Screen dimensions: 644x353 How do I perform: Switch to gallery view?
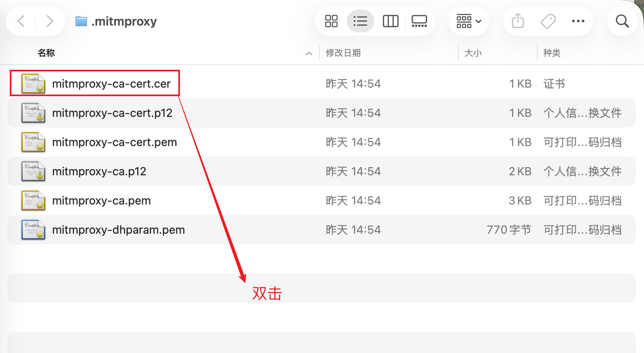click(419, 21)
